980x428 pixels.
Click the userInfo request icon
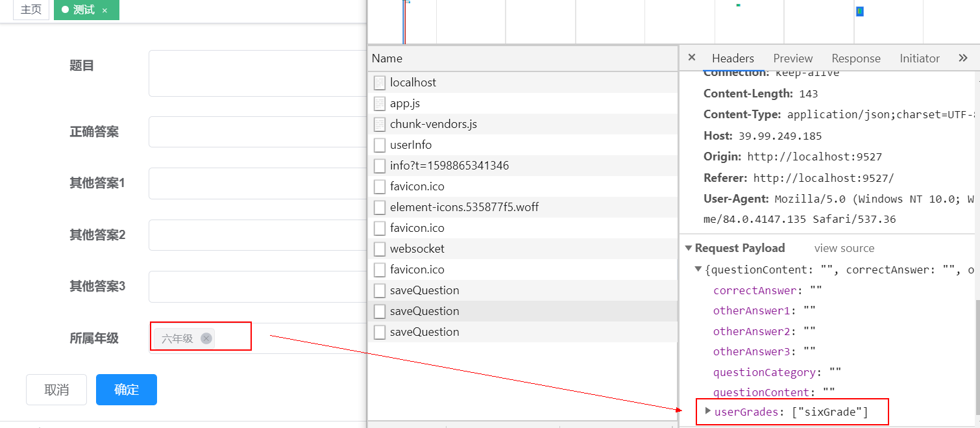click(x=380, y=145)
